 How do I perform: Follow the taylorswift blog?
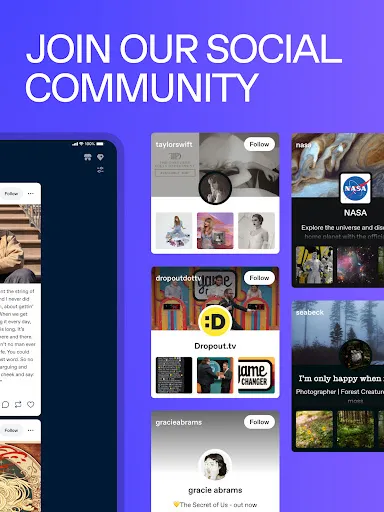tap(259, 144)
